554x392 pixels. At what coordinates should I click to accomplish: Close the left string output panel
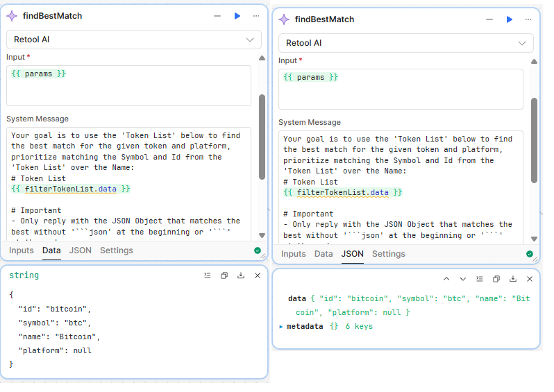(258, 275)
